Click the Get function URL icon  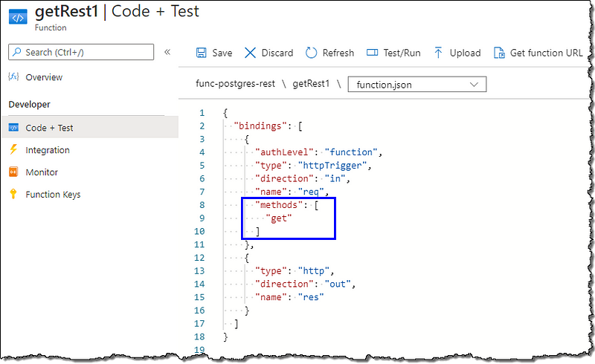click(498, 53)
